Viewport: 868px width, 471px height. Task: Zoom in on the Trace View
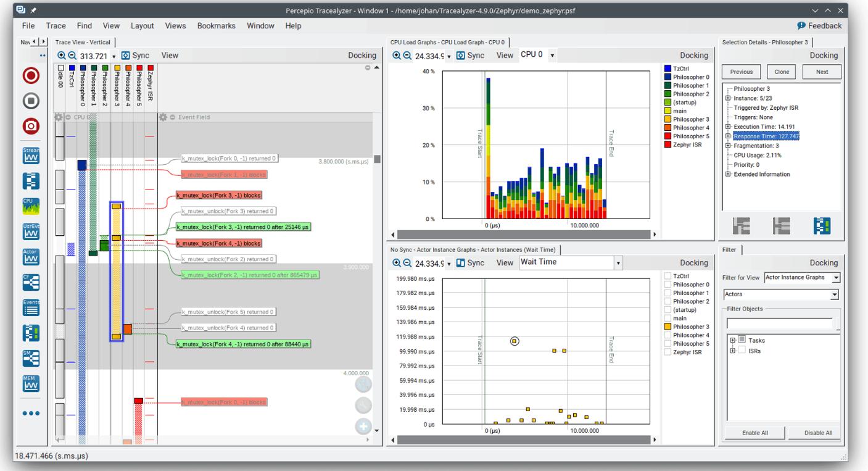point(62,56)
